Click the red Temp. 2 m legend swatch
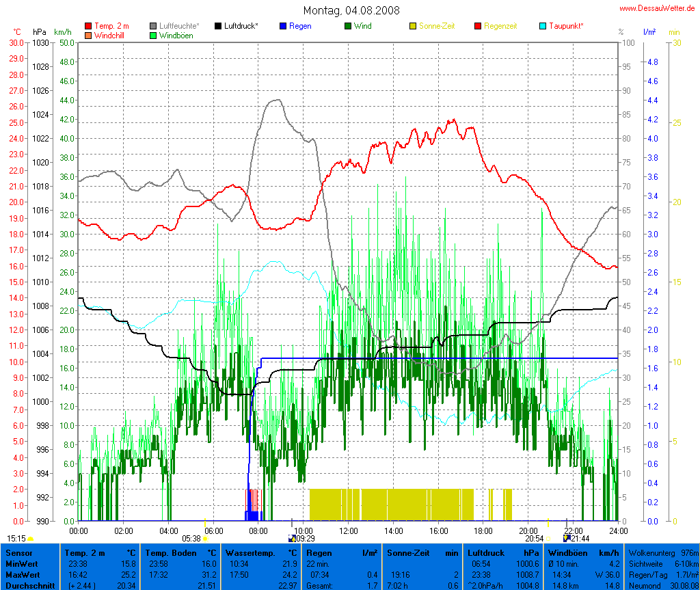The height and width of the screenshot is (590, 700). [x=88, y=26]
